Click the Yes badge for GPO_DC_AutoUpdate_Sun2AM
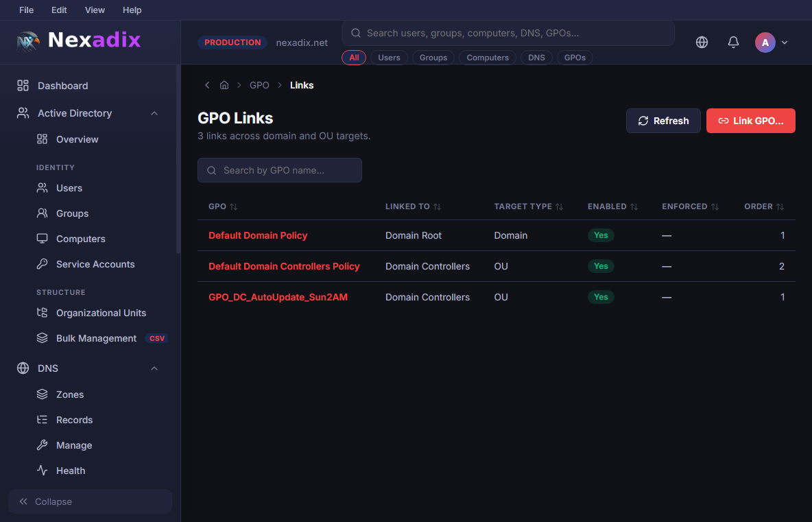Screen dimensions: 812x522 click(x=601, y=297)
